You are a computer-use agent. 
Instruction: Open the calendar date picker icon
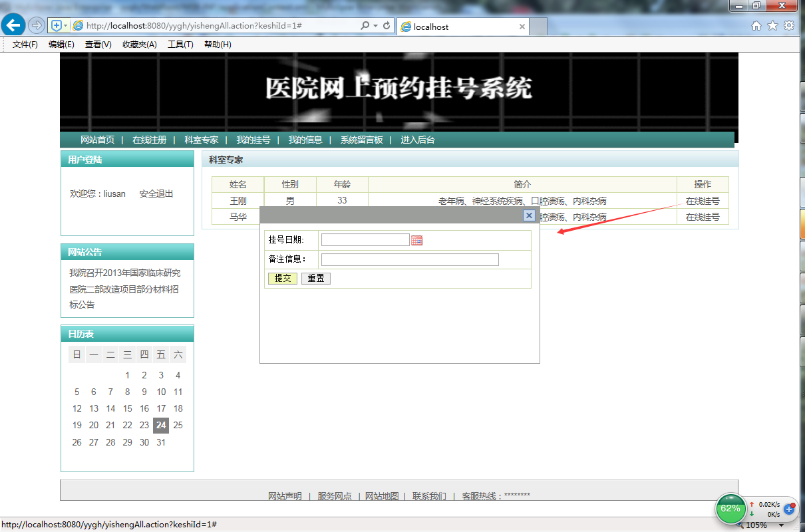pos(417,240)
